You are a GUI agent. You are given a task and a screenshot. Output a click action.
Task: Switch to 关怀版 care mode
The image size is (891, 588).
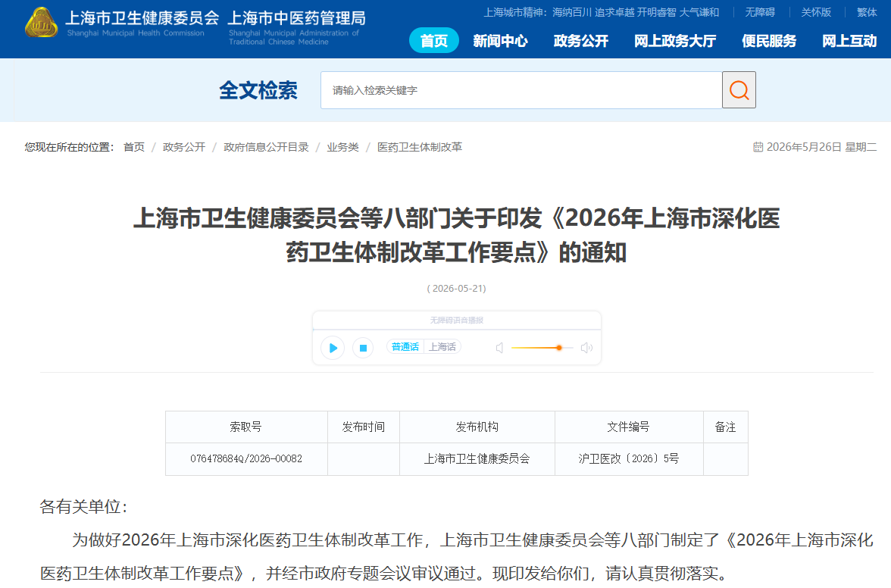[x=816, y=12]
